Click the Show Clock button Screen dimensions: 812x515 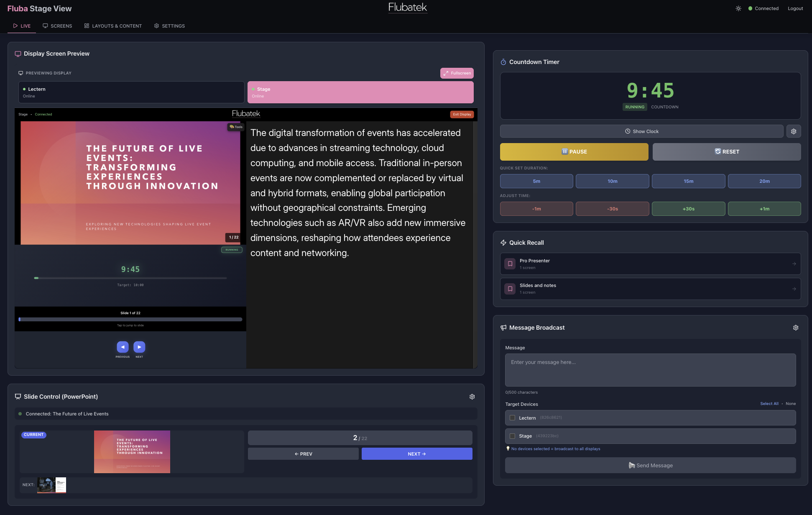tap(641, 131)
